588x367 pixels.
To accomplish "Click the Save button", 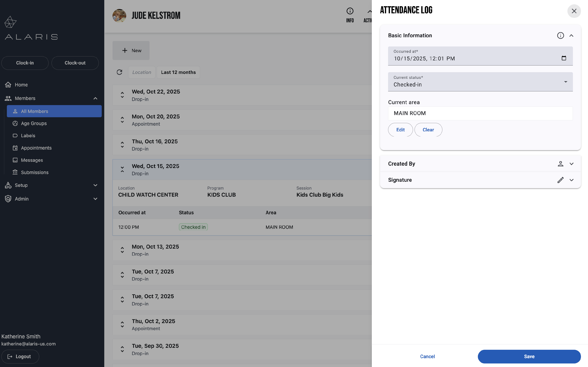I will [529, 356].
